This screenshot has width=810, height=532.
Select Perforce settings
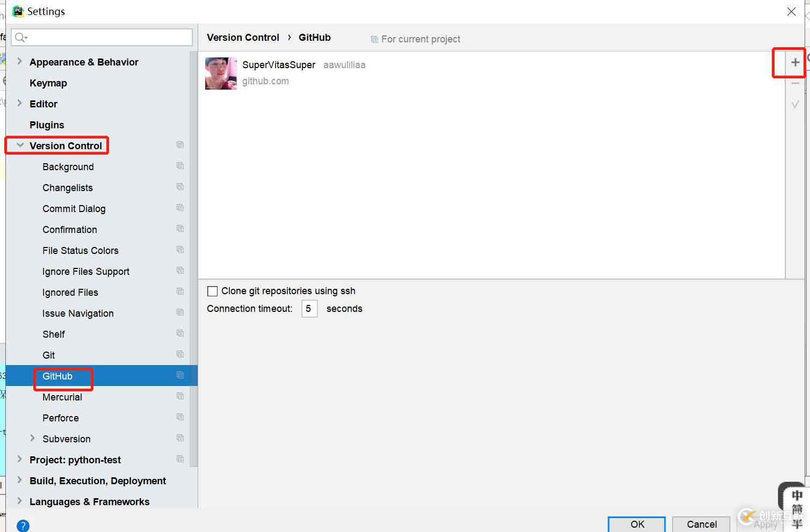(x=61, y=418)
